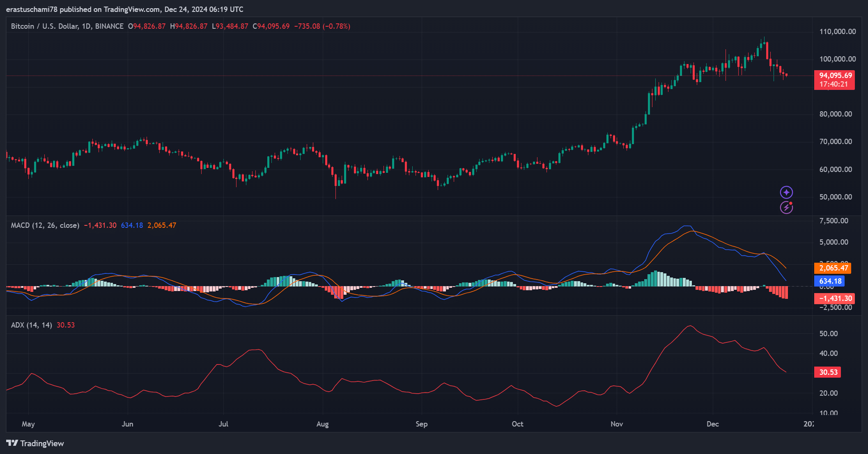Click the Aug label on time axis
This screenshot has height=454, width=868.
coord(322,424)
